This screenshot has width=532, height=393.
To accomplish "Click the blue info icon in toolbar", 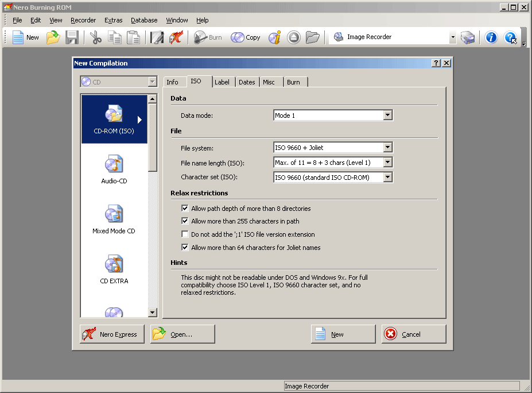I will (491, 37).
